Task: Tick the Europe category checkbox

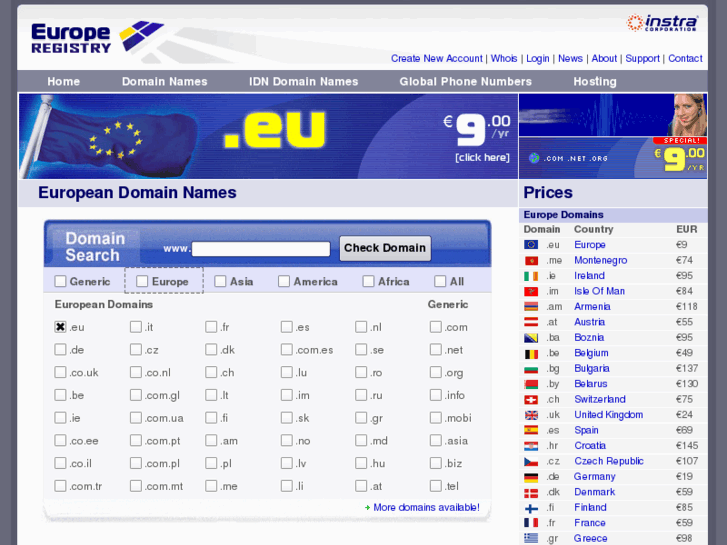Action: tap(142, 282)
